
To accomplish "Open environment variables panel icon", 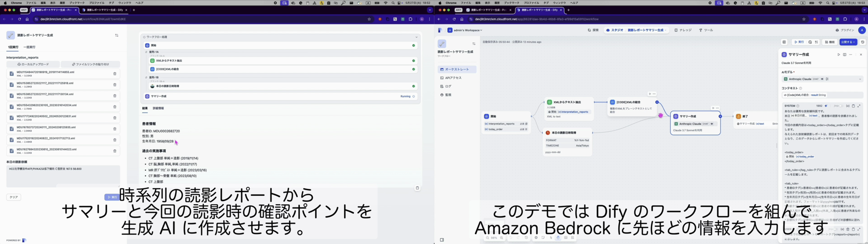I will (x=784, y=42).
